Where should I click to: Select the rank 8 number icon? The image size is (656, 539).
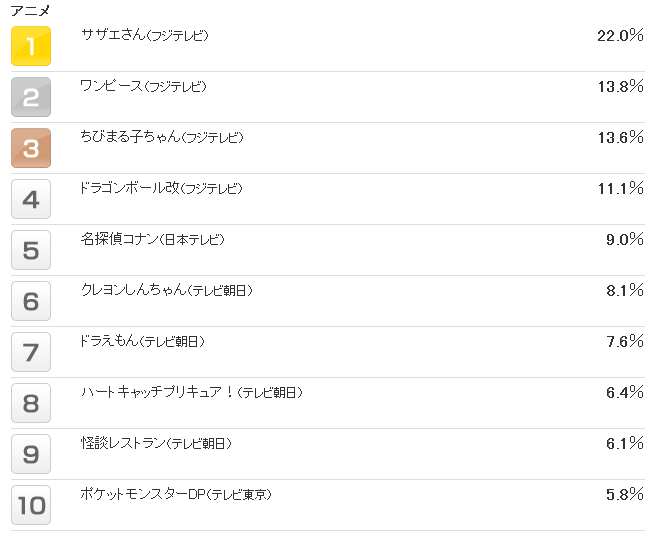30,403
